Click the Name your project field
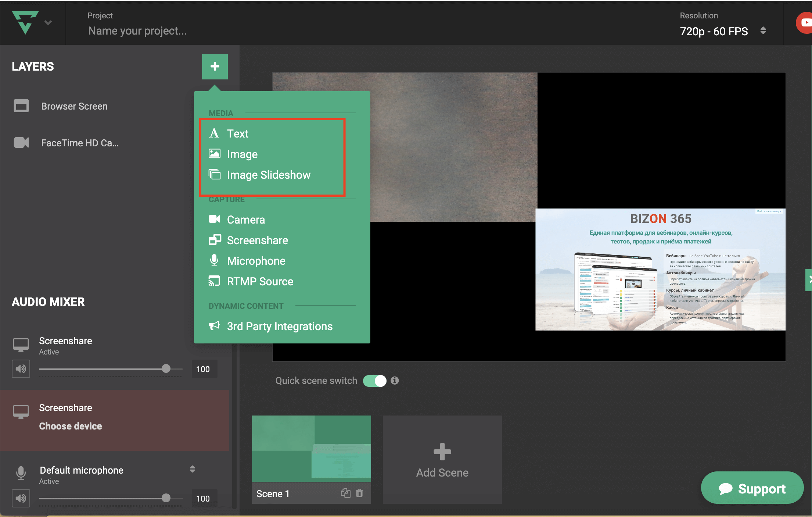This screenshot has width=812, height=517. 137,31
